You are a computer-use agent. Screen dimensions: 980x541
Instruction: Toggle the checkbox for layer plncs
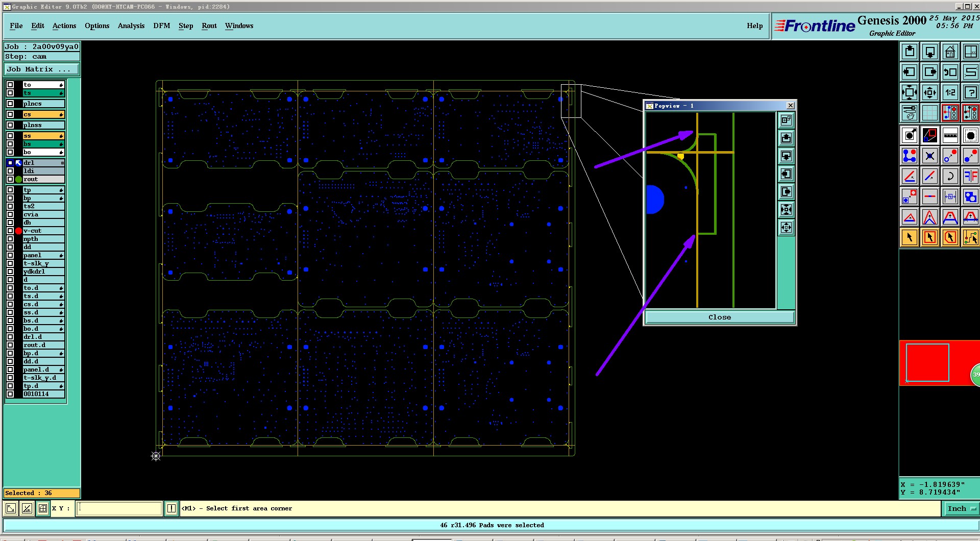(x=10, y=104)
